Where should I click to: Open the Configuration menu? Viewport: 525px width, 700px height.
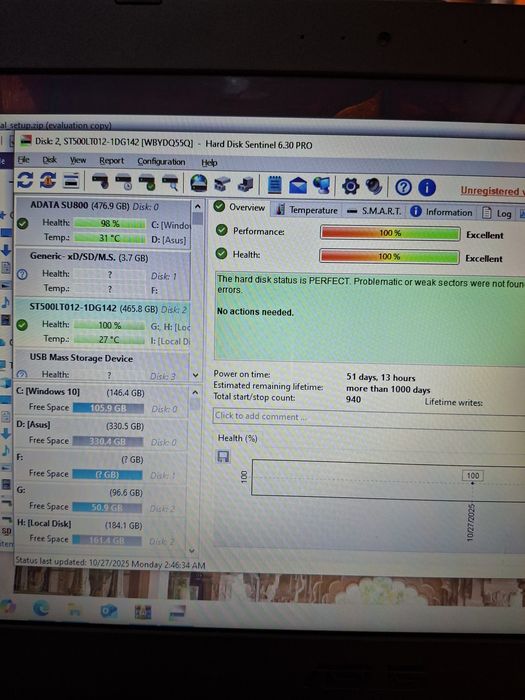pos(161,162)
